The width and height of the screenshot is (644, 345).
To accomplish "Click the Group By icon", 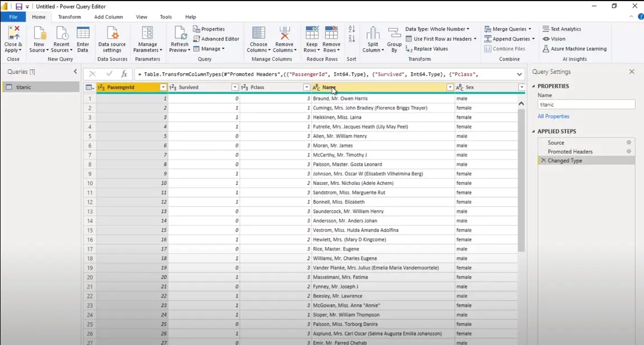I will [394, 33].
